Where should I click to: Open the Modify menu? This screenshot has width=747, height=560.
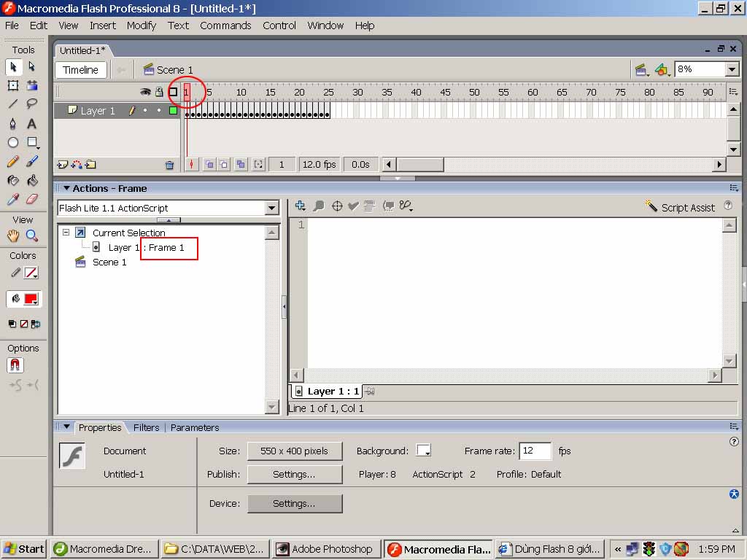coord(142,26)
